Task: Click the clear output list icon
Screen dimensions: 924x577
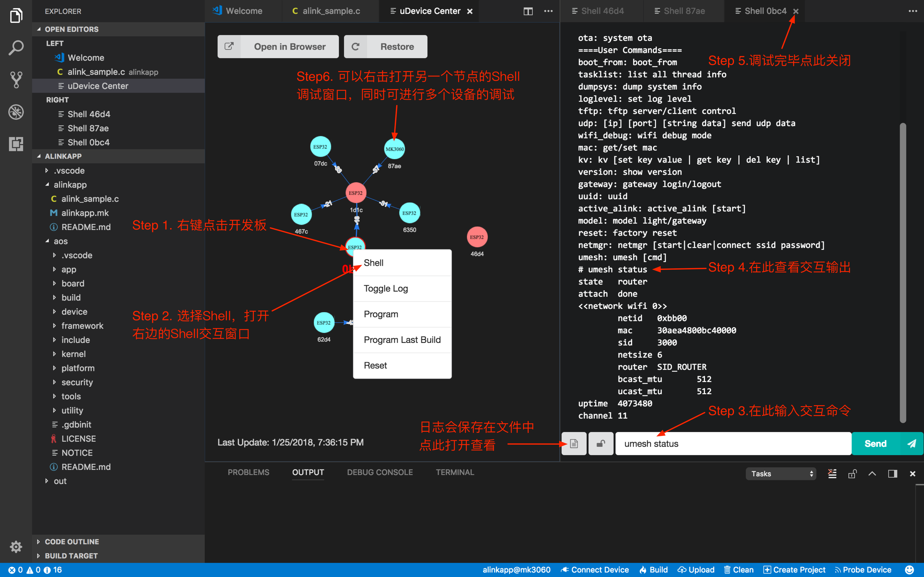Action: click(832, 474)
